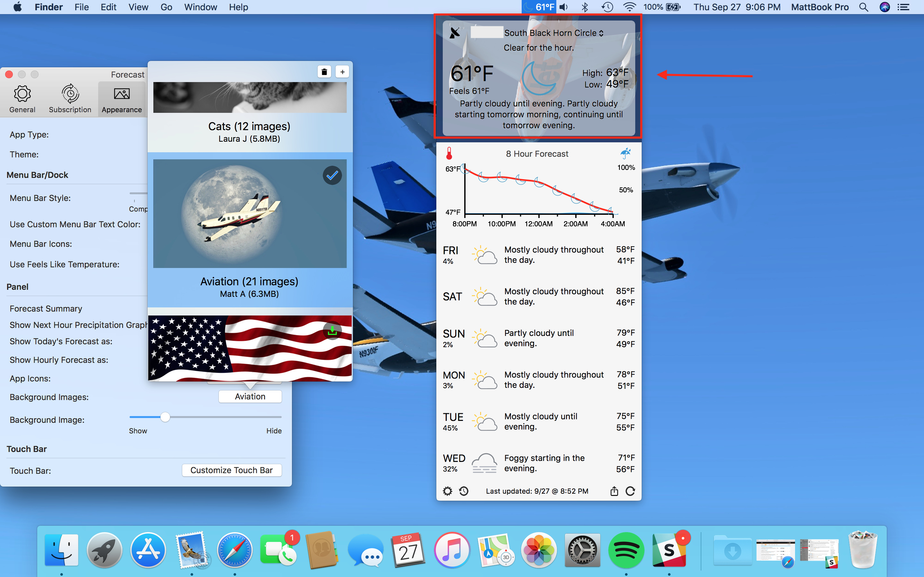Click the Customize Touch Bar button
924x577 pixels.
tap(231, 470)
